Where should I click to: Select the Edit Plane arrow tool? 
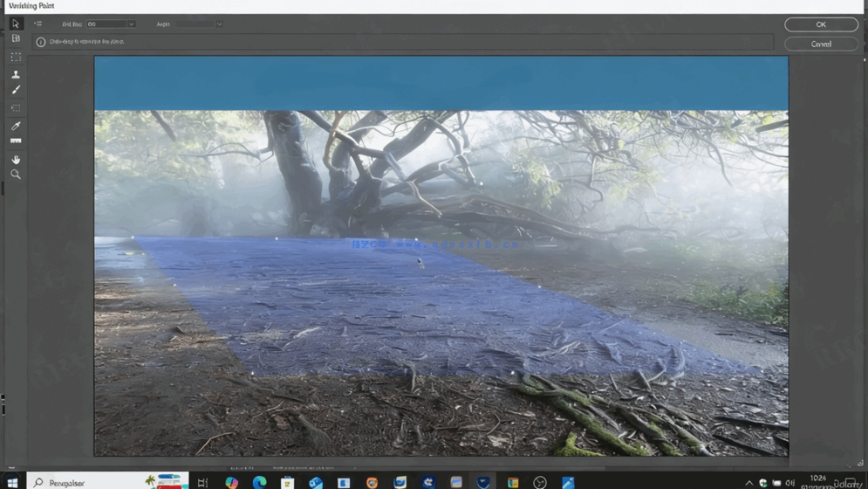(x=16, y=24)
